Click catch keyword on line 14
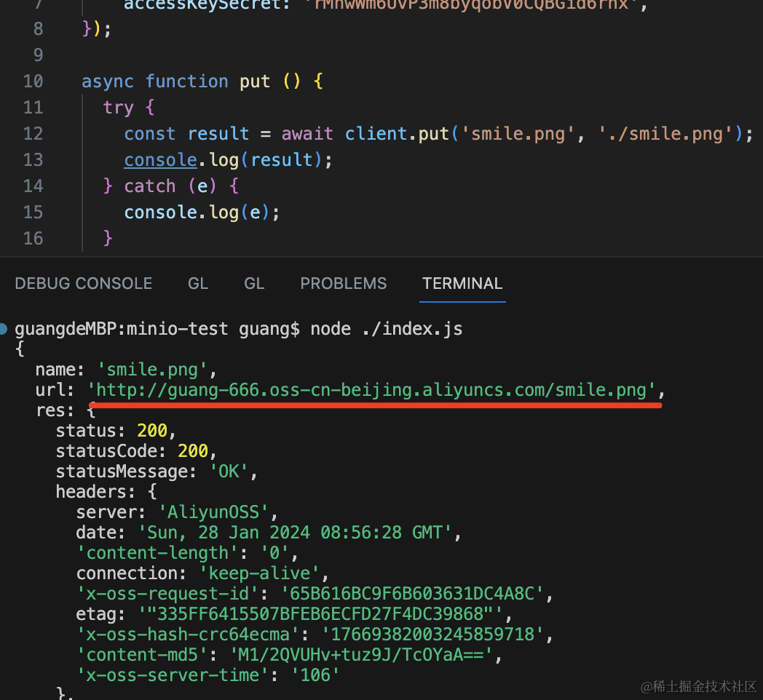763x700 pixels. pos(150,186)
